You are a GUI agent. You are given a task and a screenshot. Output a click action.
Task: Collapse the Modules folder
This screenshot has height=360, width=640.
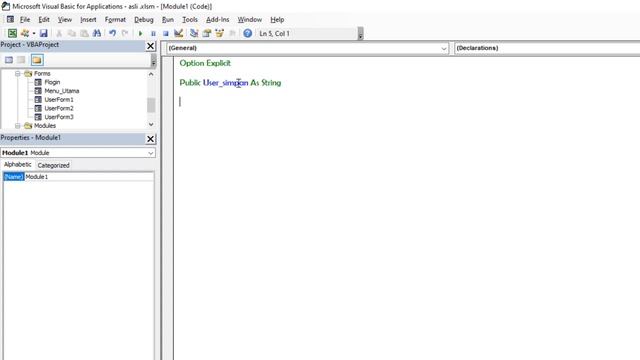(x=18, y=126)
